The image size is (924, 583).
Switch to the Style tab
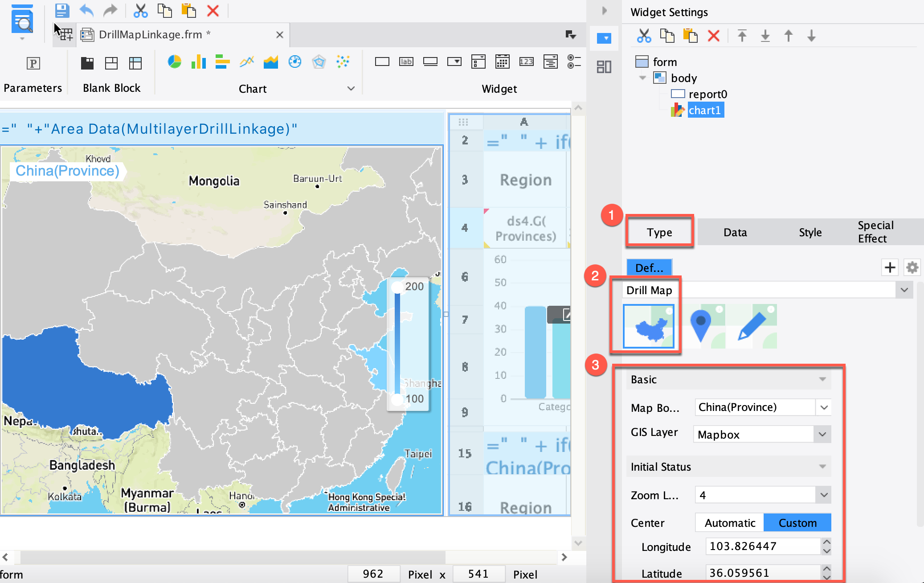coord(810,232)
